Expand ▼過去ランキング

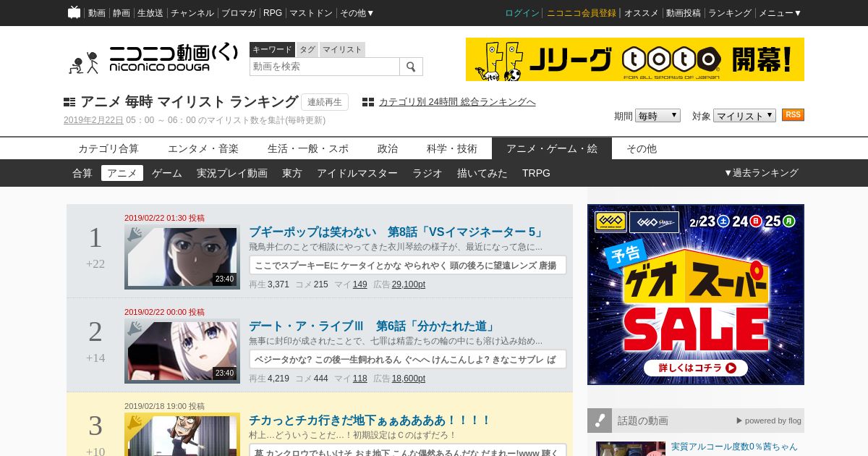[761, 173]
